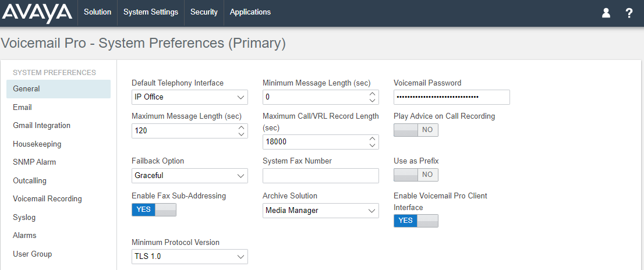Decrease Maximum Message Length with down arrow
The height and width of the screenshot is (270, 644).
click(241, 134)
